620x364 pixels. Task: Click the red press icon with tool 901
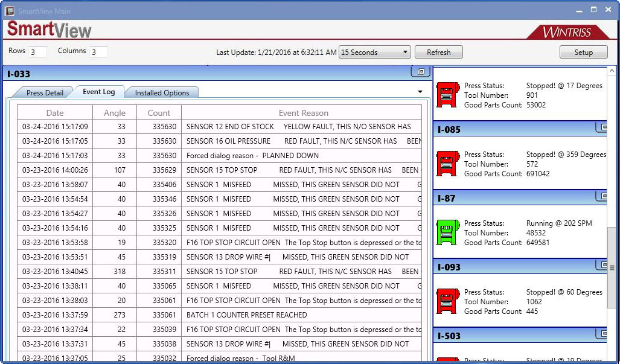coord(447,95)
